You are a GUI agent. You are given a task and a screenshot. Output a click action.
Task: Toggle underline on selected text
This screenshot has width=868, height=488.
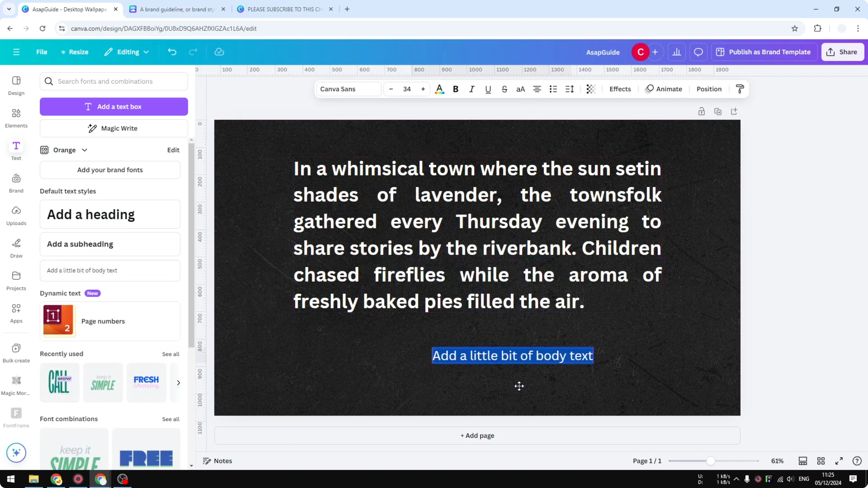[488, 89]
